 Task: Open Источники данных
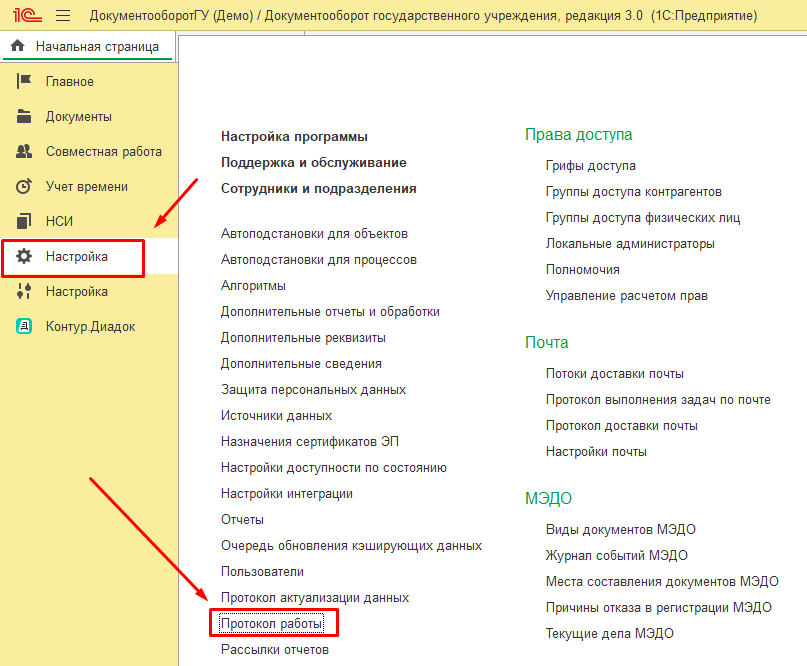276,416
